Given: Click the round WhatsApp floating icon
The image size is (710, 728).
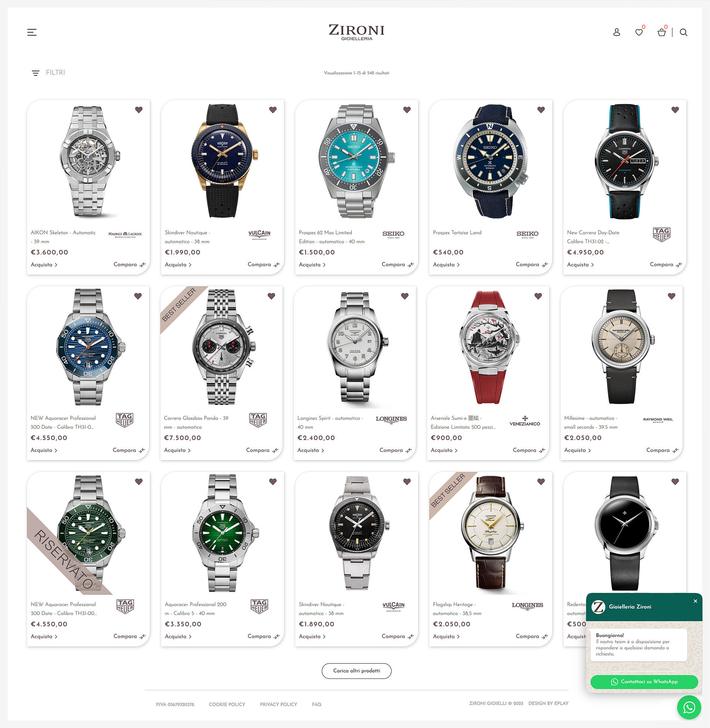Looking at the screenshot, I should point(689,707).
